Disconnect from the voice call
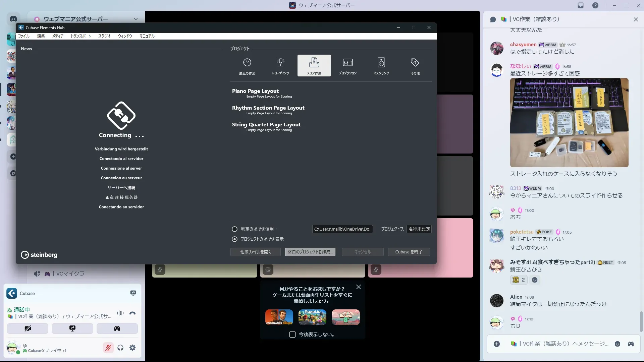The width and height of the screenshot is (644, 362). (132, 313)
